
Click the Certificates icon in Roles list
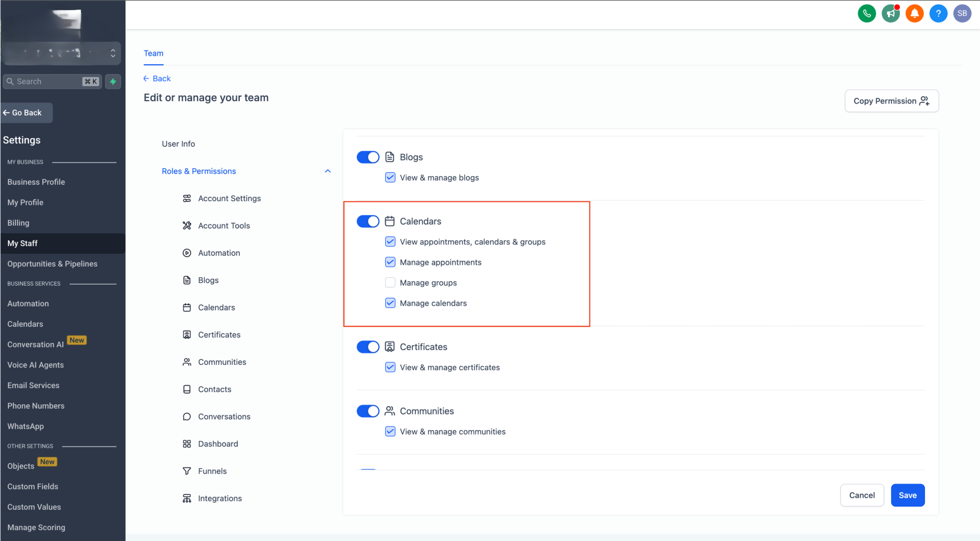tap(187, 335)
